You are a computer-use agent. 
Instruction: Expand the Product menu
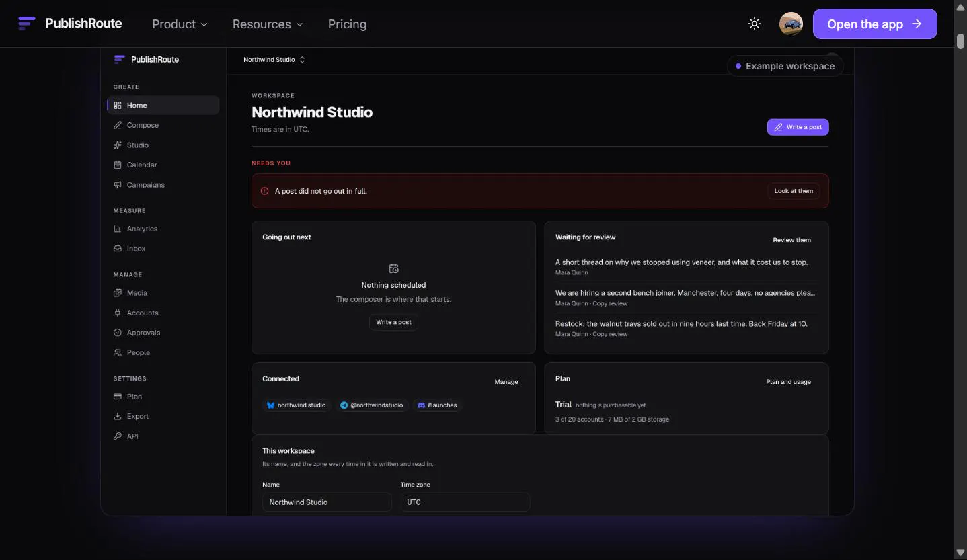[180, 24]
